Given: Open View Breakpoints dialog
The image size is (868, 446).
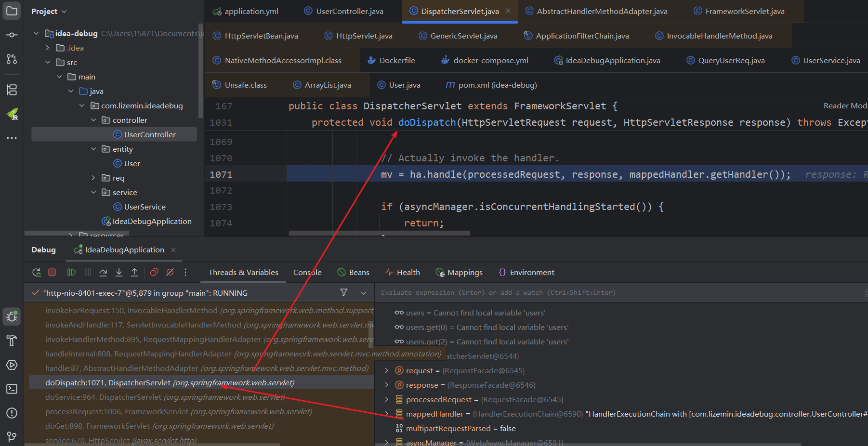Looking at the screenshot, I should click(x=154, y=273).
